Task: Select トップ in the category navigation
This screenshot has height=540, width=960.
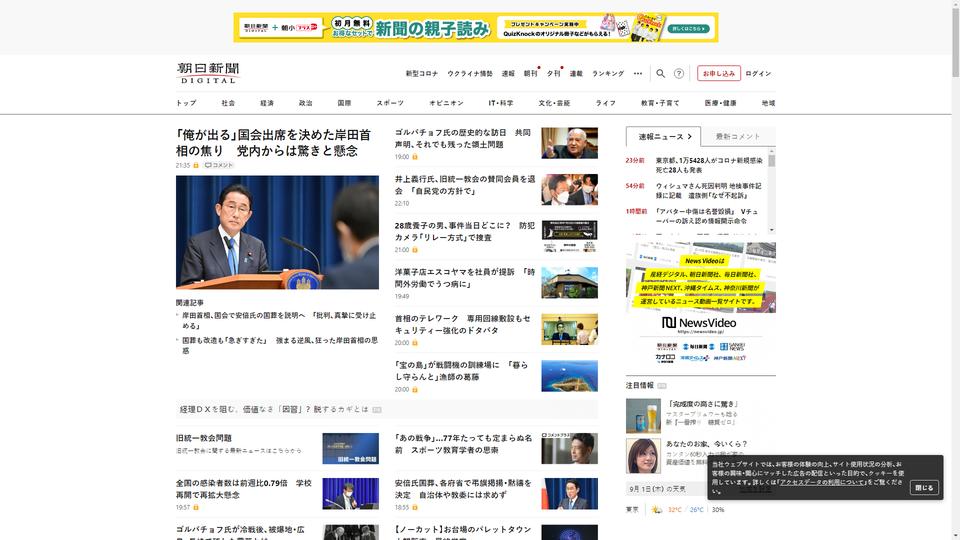Action: coord(186,103)
